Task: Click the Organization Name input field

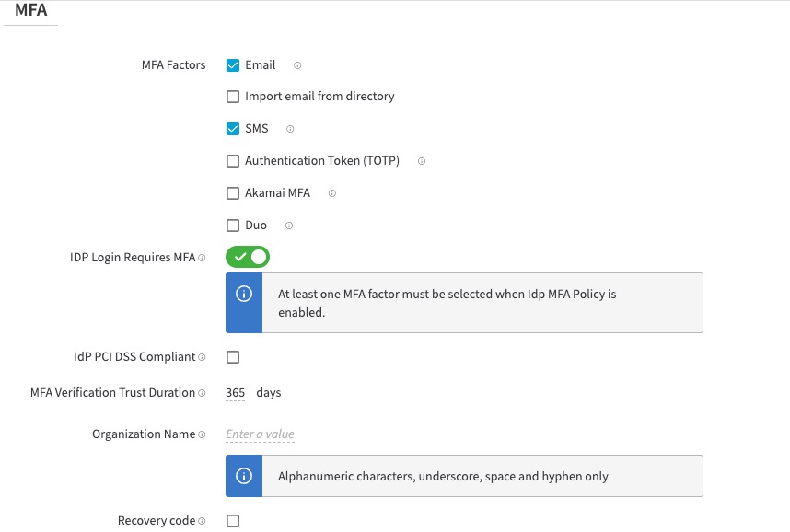Action: 261,434
